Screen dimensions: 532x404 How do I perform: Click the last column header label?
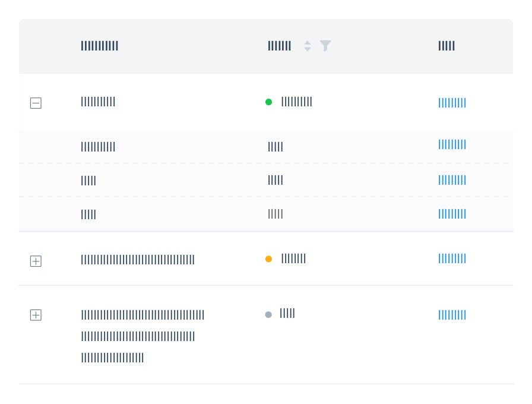446,46
